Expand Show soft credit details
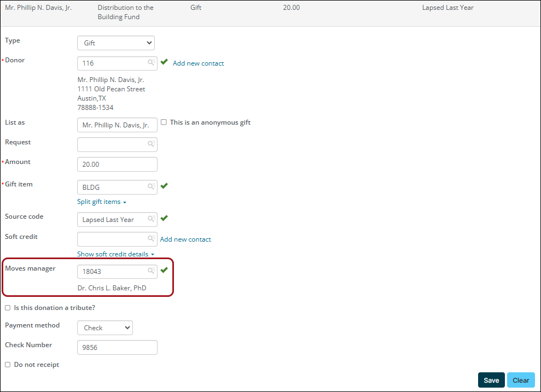 (115, 254)
